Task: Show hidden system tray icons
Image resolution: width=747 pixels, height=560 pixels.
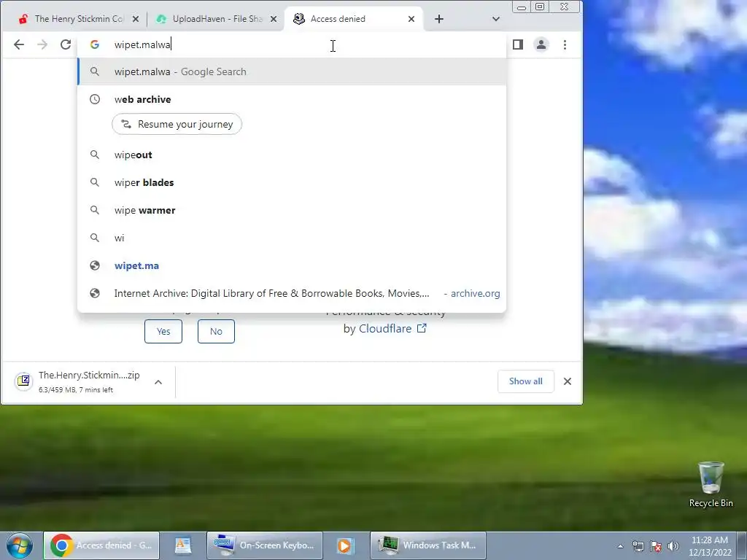Action: (x=620, y=547)
